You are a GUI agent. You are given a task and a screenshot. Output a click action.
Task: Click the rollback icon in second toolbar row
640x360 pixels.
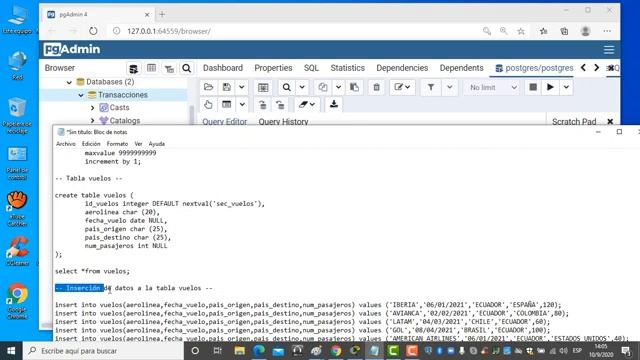280,104
